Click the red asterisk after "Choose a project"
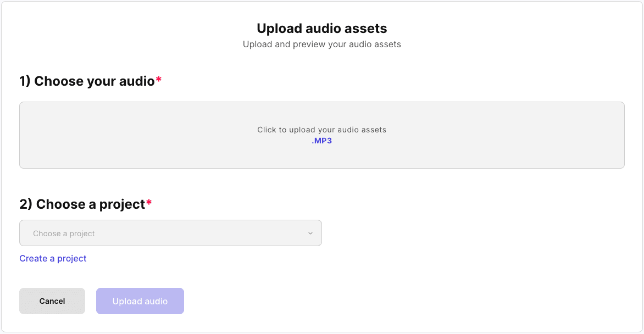Screen dimensions: 644x334 tap(149, 203)
